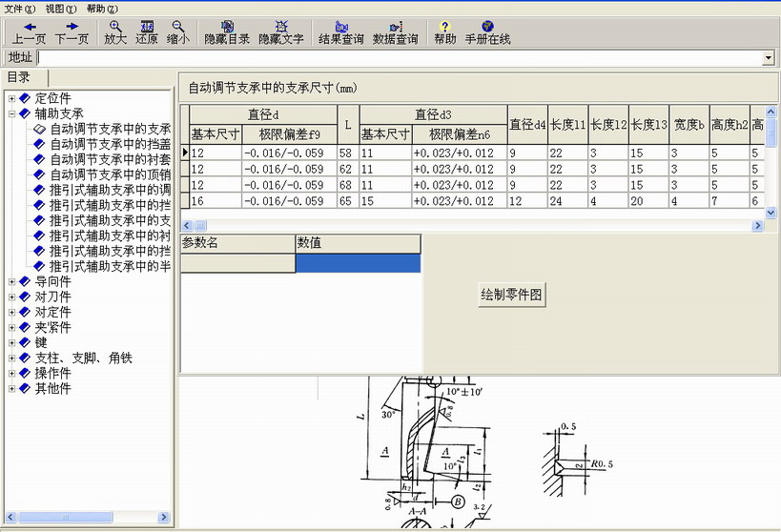This screenshot has width=781, height=532.
Task: Click the 极限偏差n6 column header
Action: [460, 134]
